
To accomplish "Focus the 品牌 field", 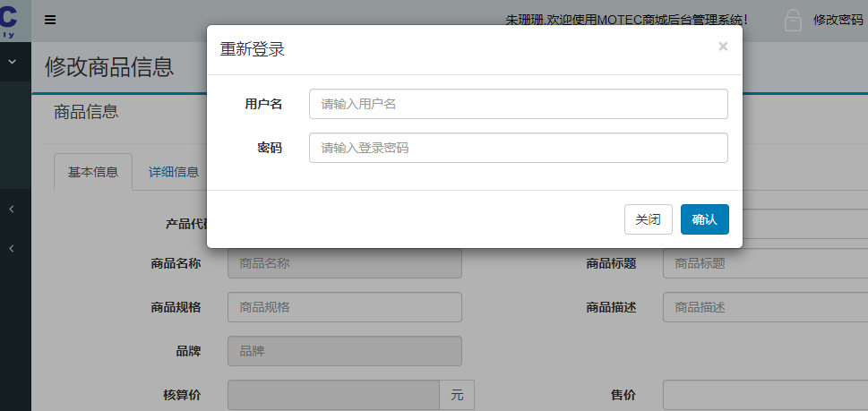I will pyautogui.click(x=344, y=351).
